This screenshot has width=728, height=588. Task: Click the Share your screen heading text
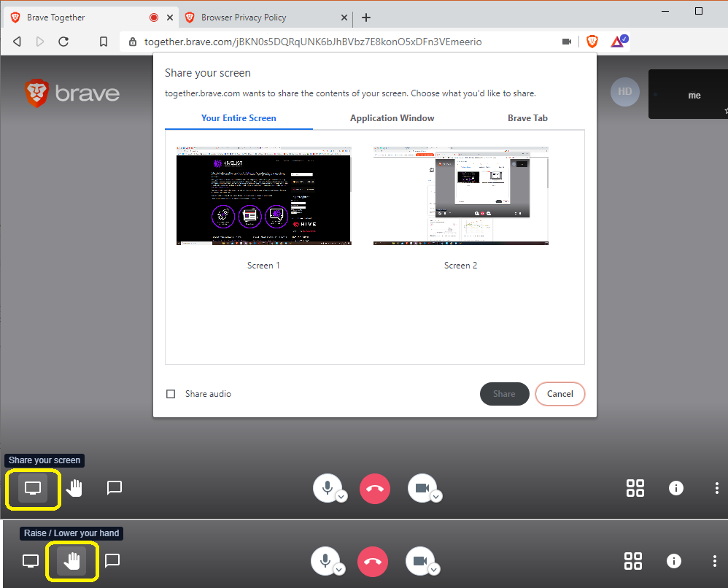(x=208, y=73)
